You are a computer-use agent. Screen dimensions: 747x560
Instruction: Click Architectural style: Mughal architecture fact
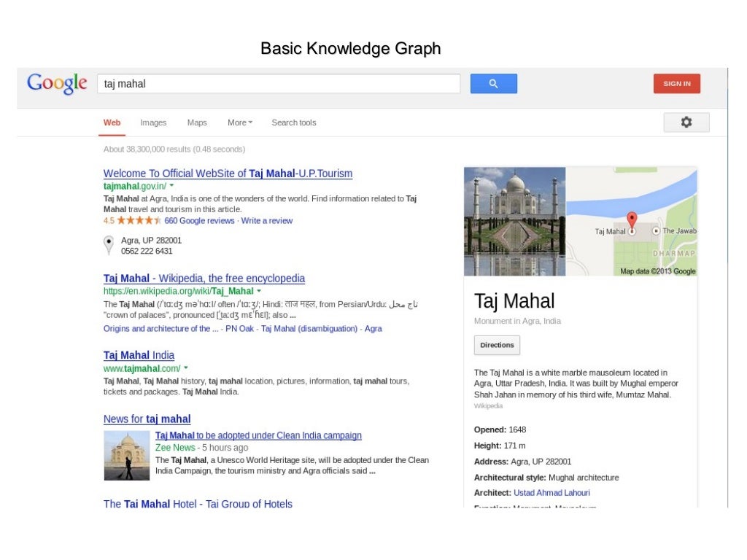click(546, 477)
